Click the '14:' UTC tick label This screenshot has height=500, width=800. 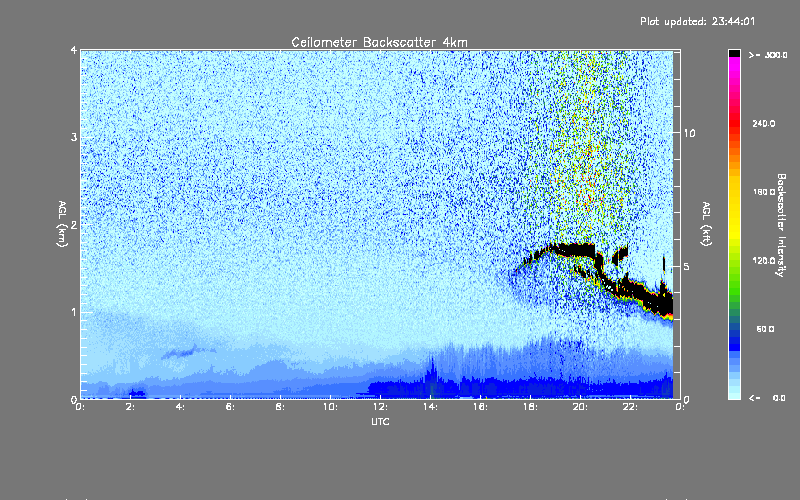tap(431, 407)
